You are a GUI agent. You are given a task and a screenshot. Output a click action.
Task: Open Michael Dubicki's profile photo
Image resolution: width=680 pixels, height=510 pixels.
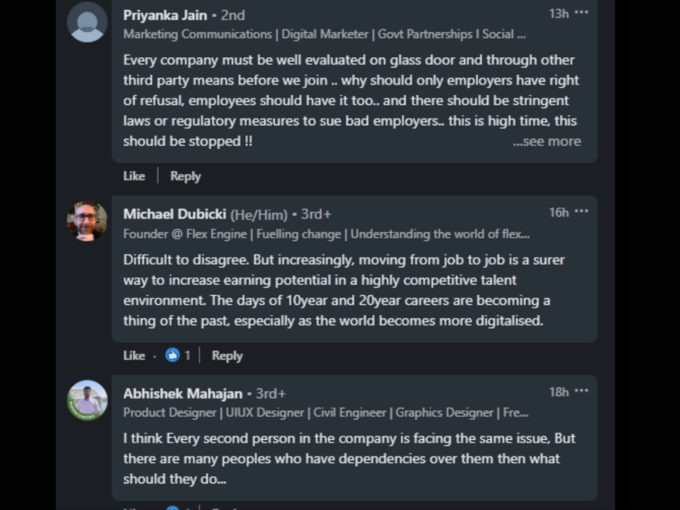87,221
